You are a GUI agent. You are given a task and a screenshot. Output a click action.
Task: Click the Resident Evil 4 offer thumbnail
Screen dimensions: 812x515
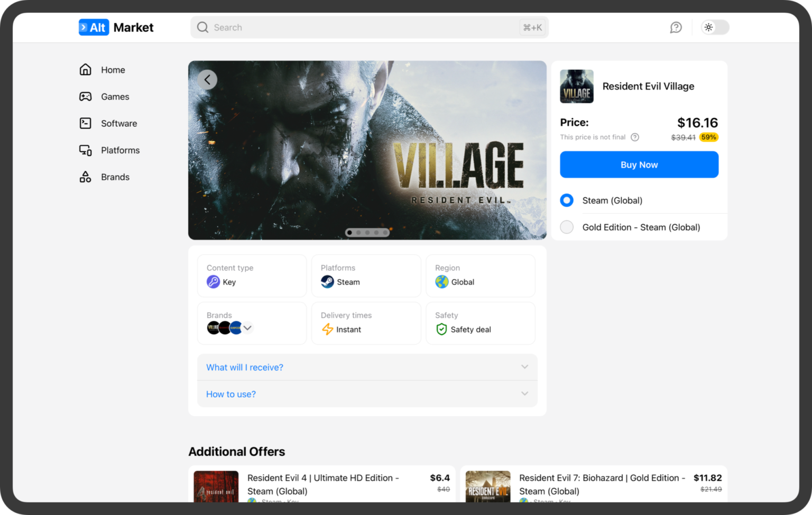216,486
